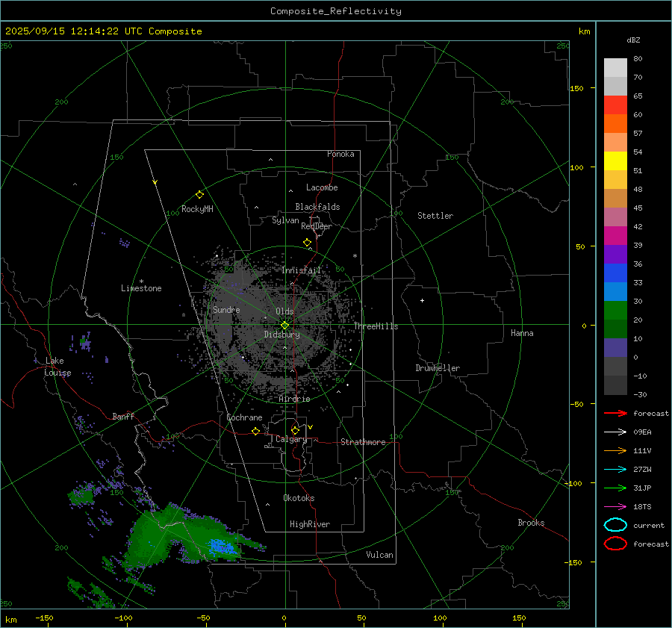
Task: Click the Sundre label
Action: [226, 309]
